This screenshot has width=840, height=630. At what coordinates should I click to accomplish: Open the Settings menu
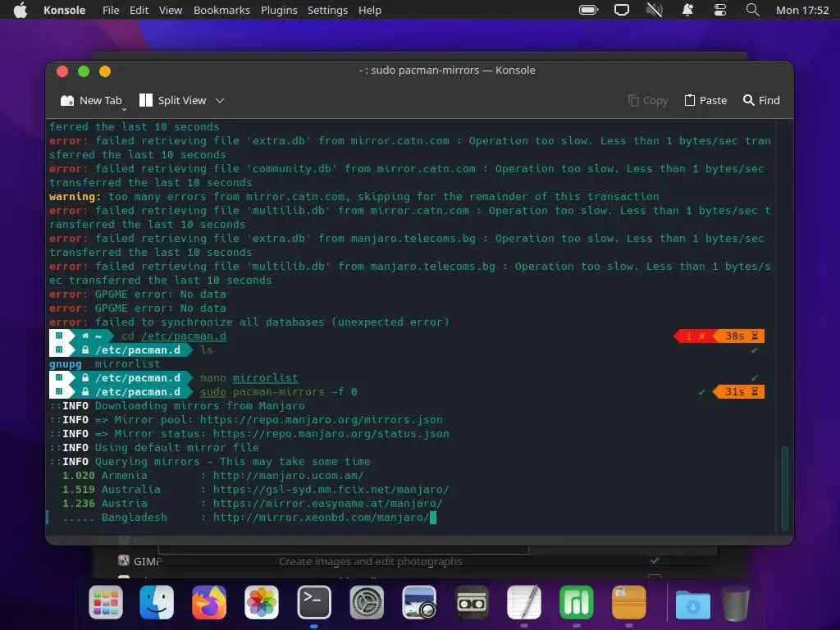point(327,10)
